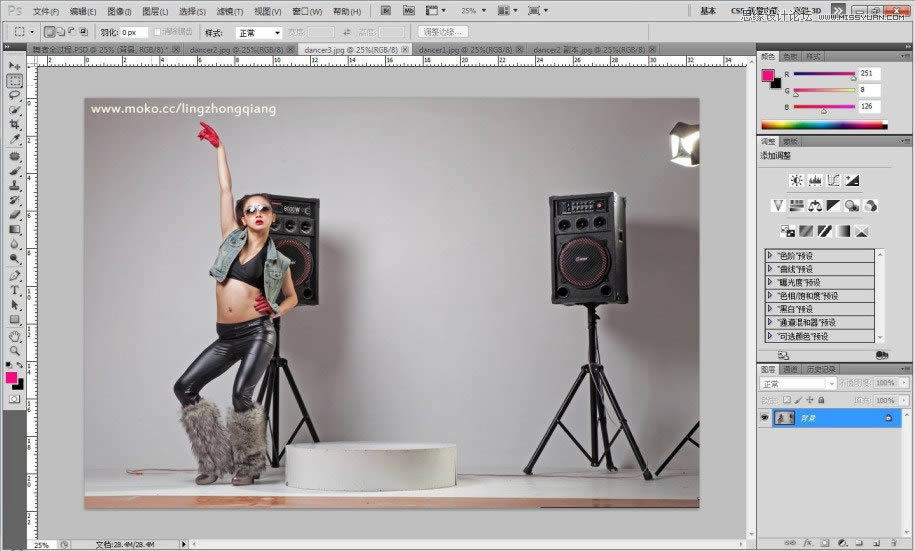Click the R channel color slider

(x=823, y=74)
